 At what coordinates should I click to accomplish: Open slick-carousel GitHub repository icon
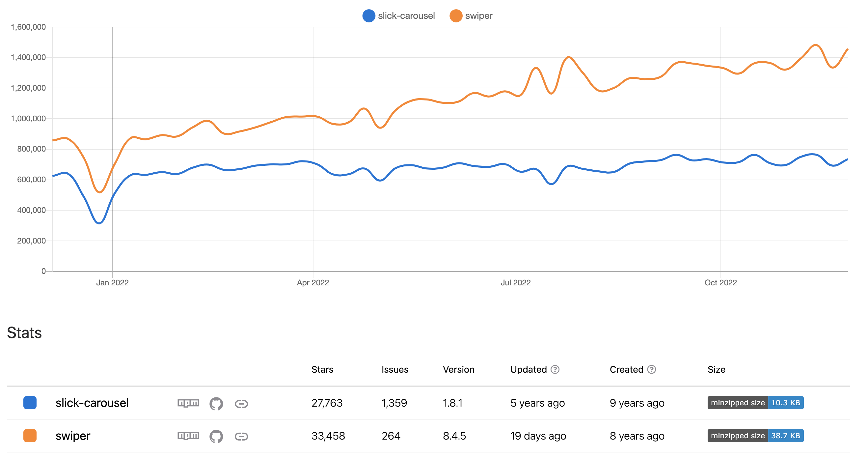216,403
